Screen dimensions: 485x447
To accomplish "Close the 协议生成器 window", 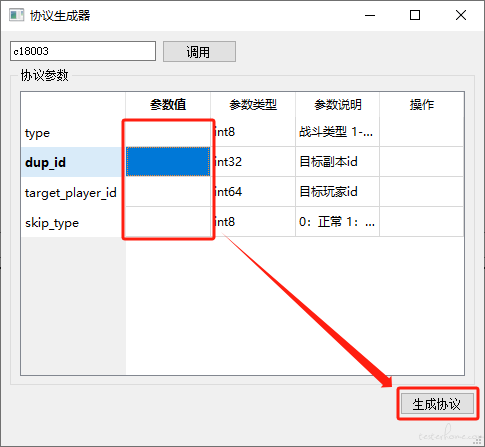I will 461,15.
